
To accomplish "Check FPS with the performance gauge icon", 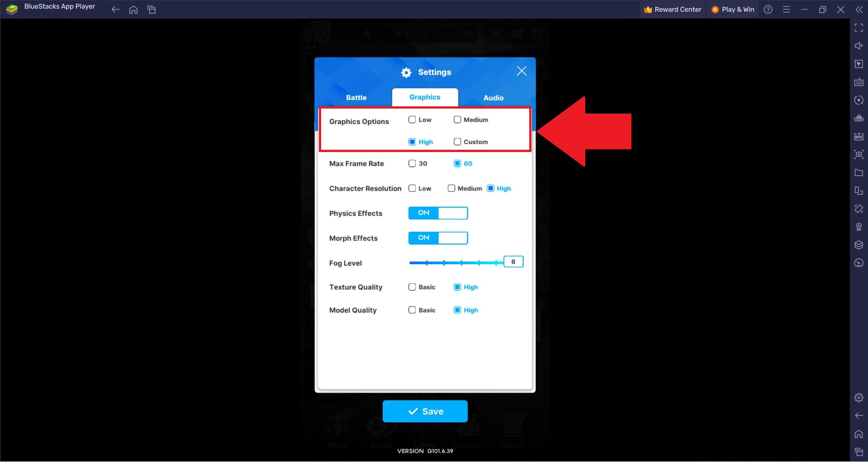I will (x=858, y=263).
